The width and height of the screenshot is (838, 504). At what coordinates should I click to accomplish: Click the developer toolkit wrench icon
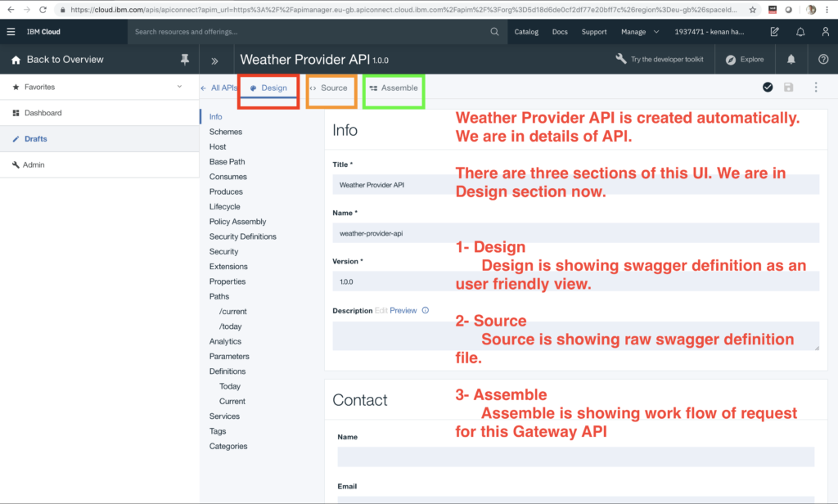pos(620,59)
